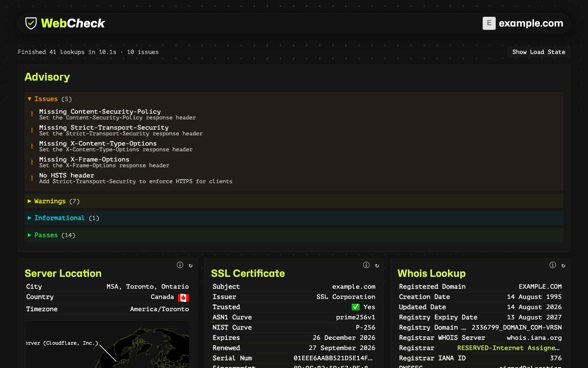Click warning icon beside No HSTS header
Image resolution: width=588 pixels, height=368 pixels.
tap(32, 178)
